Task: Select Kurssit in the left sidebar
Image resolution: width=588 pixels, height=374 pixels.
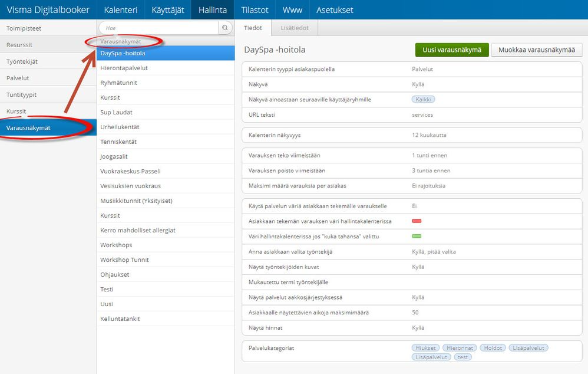Action: tap(48, 111)
